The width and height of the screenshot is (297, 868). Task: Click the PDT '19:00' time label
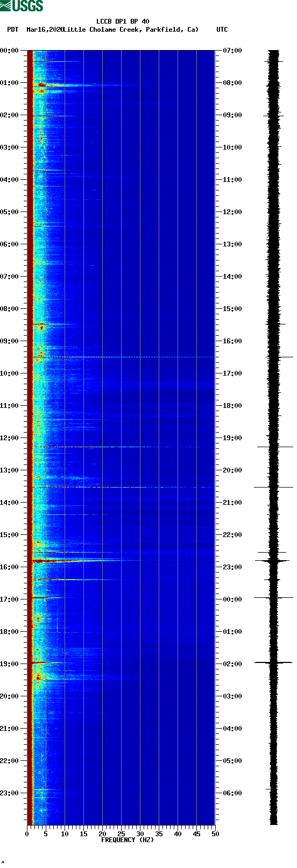(x=9, y=664)
